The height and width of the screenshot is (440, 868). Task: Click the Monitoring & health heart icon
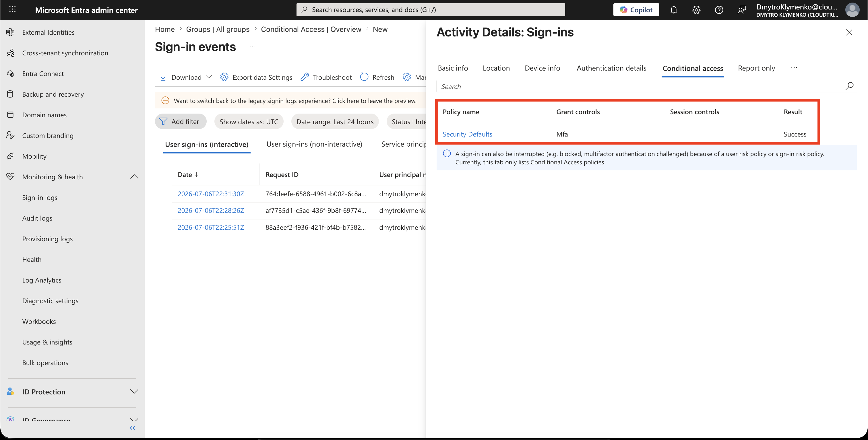pyautogui.click(x=10, y=176)
